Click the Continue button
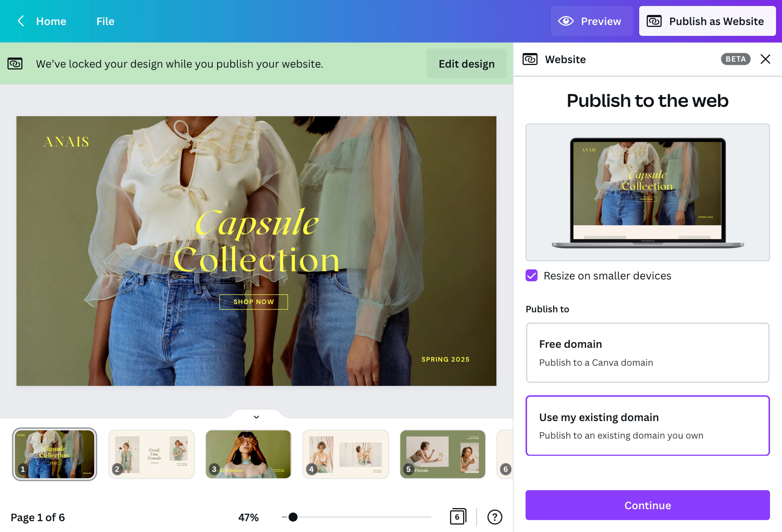The image size is (782, 532). [647, 505]
